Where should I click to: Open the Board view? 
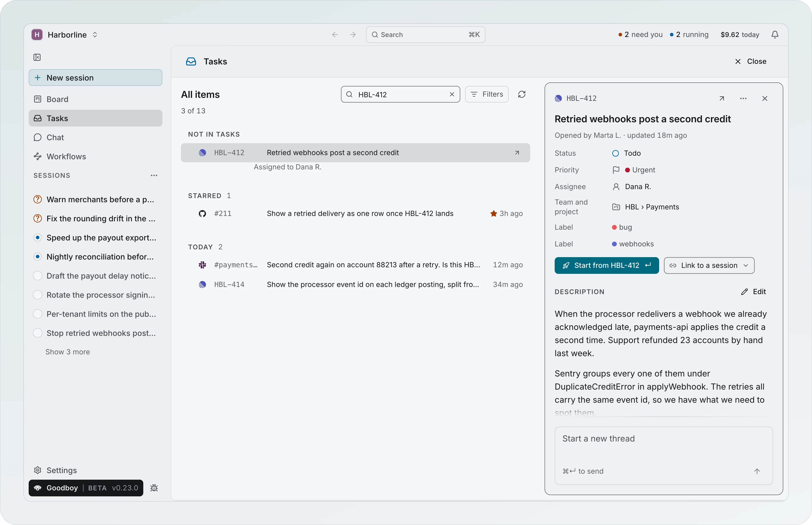95,99
